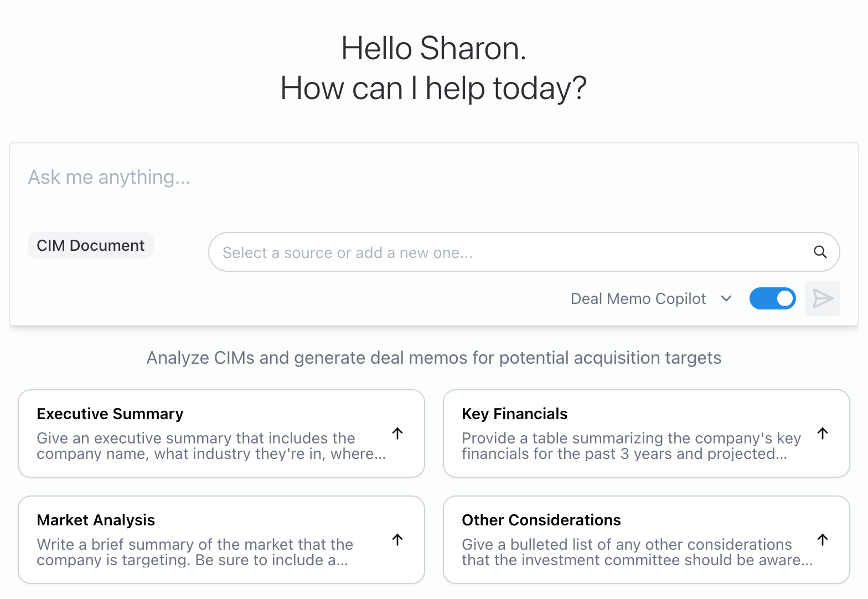The image size is (868, 599).
Task: Click the upload arrow on Other Considerations card
Action: point(823,540)
